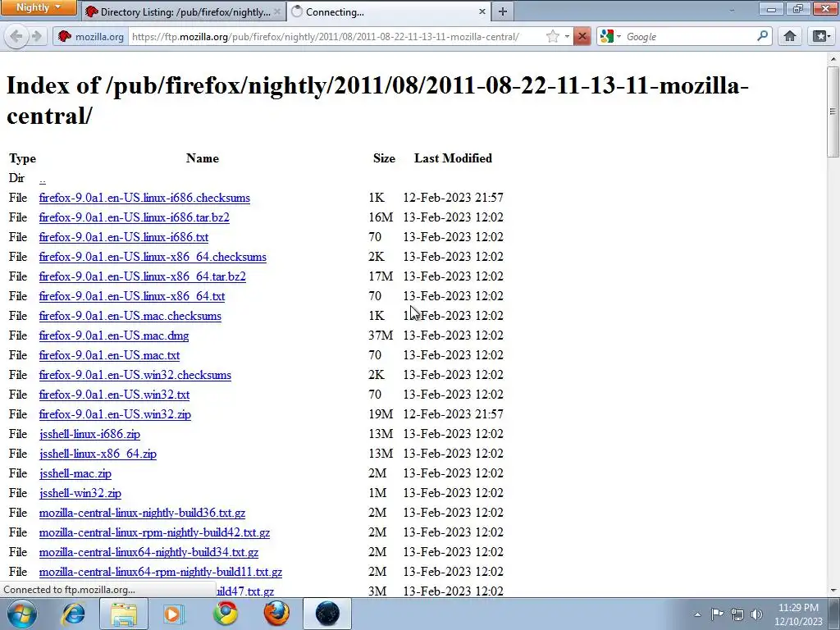840x630 pixels.
Task: Click the 'Name' column header
Action: coord(203,158)
